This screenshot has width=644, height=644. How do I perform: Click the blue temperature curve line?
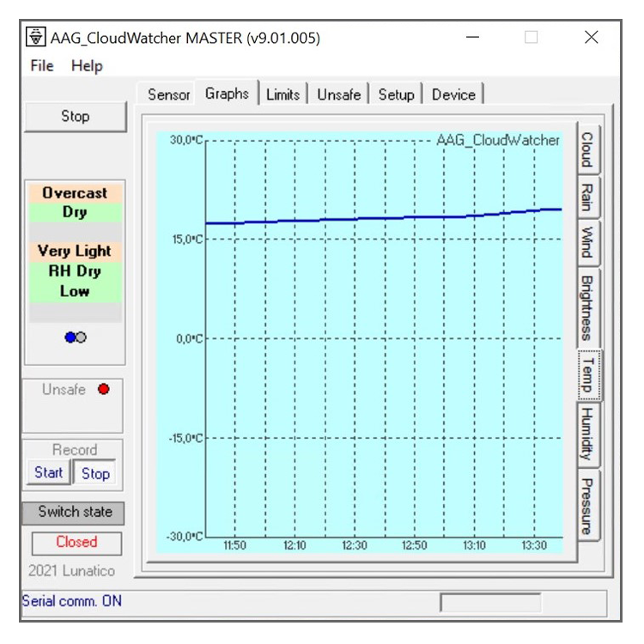(x=384, y=218)
